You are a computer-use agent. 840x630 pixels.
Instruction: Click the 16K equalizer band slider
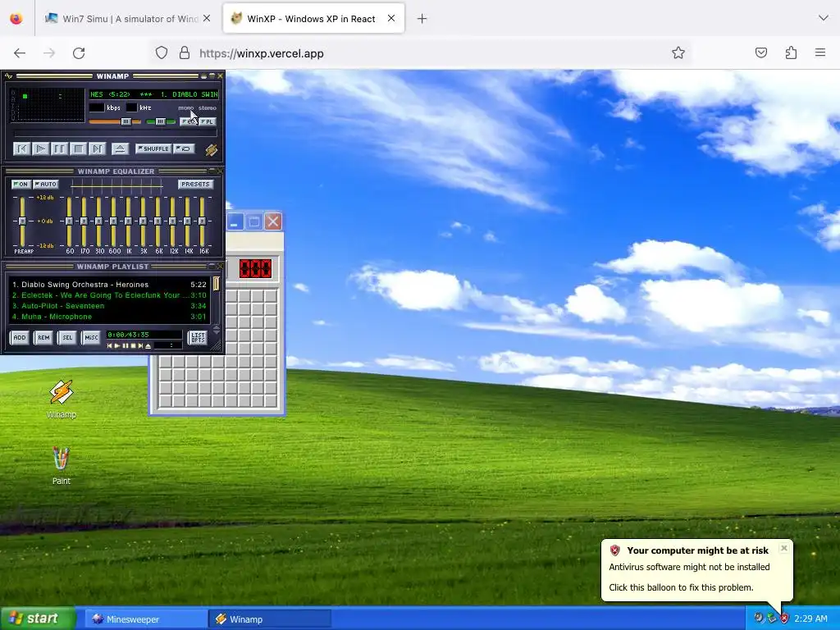(202, 221)
